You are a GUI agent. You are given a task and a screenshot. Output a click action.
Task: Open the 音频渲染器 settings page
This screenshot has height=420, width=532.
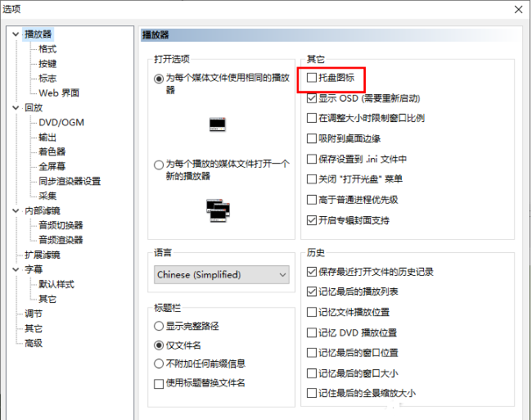(61, 240)
